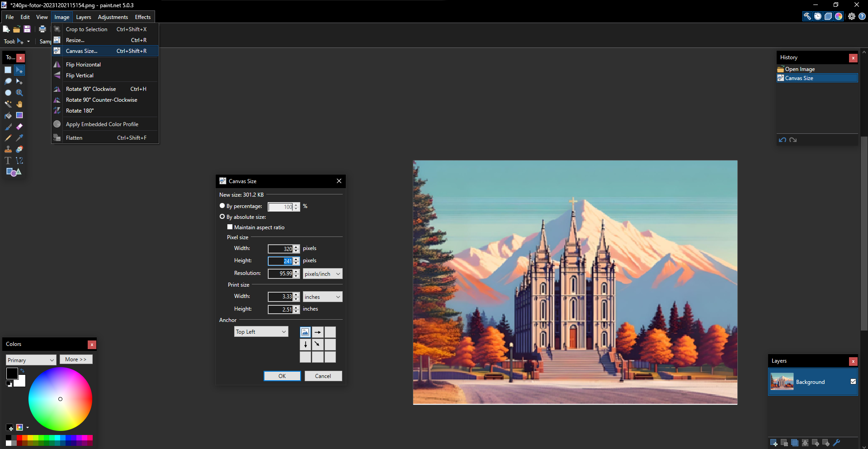This screenshot has height=449, width=868.
Task: Open the Top Left anchor dropdown
Action: tap(261, 331)
